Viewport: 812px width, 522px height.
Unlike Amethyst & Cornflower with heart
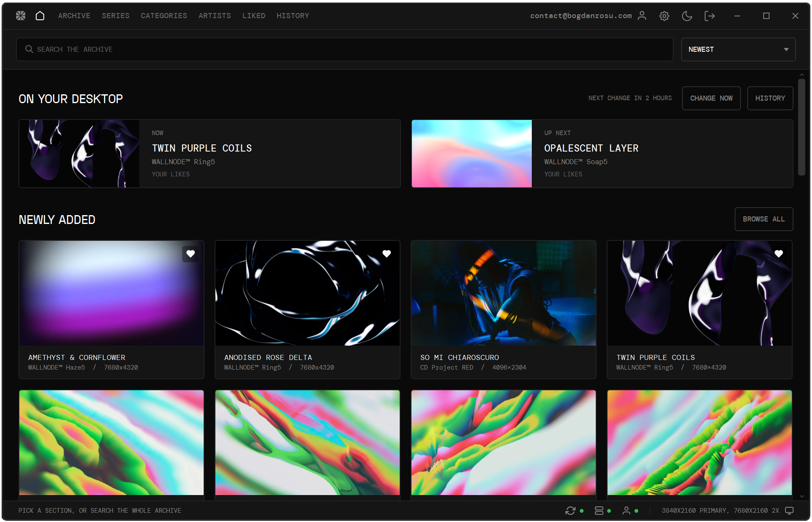[191, 254]
